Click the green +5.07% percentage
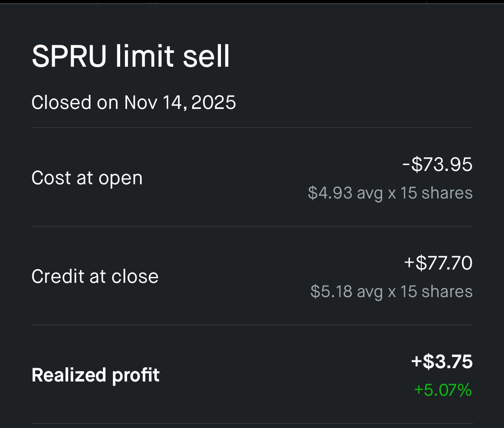 [443, 390]
